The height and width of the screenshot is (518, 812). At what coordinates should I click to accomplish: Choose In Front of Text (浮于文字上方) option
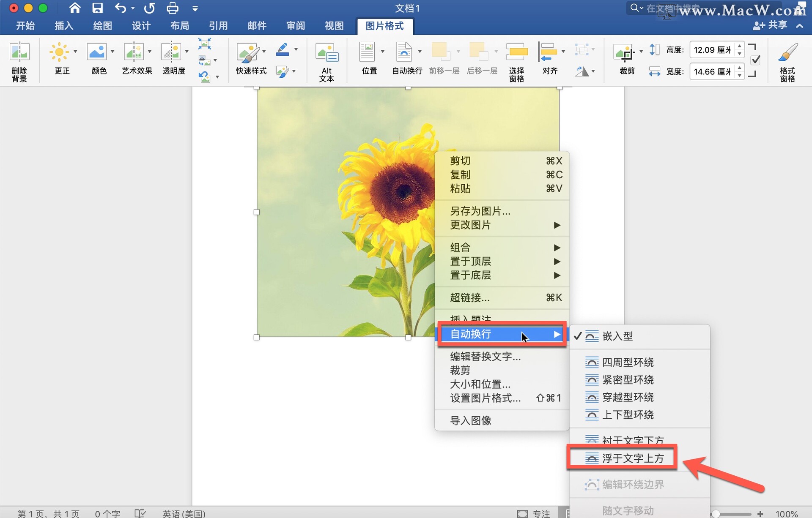pos(633,458)
